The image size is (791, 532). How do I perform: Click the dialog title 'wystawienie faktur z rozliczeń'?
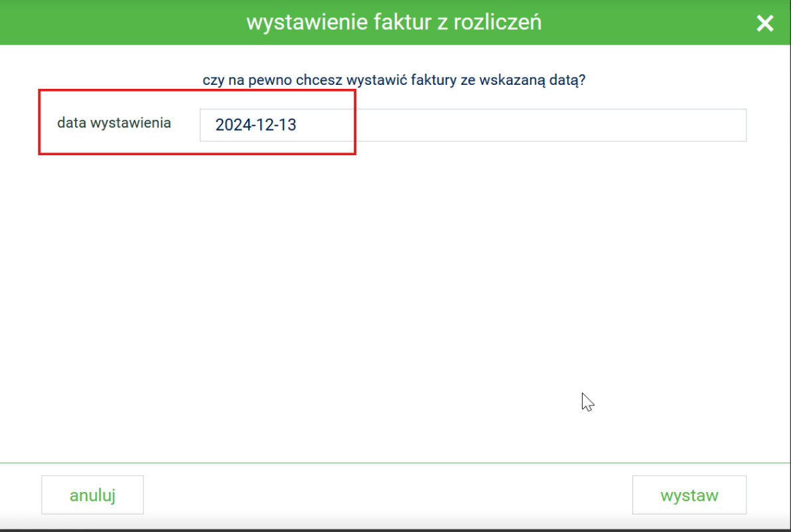[394, 22]
